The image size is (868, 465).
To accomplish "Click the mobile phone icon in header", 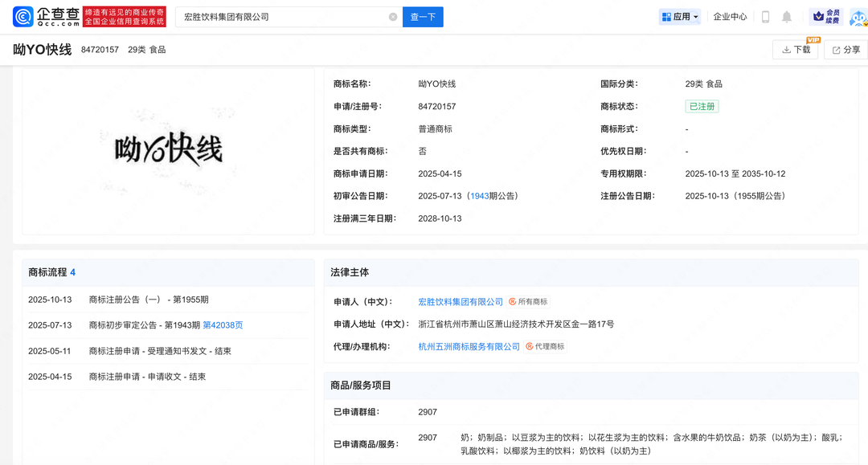I will [765, 17].
